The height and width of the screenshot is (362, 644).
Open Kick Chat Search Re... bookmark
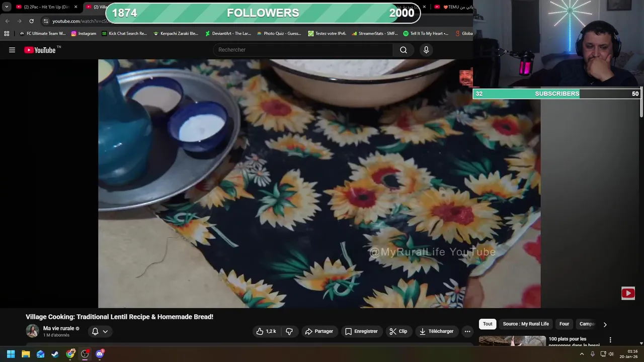coord(124,34)
